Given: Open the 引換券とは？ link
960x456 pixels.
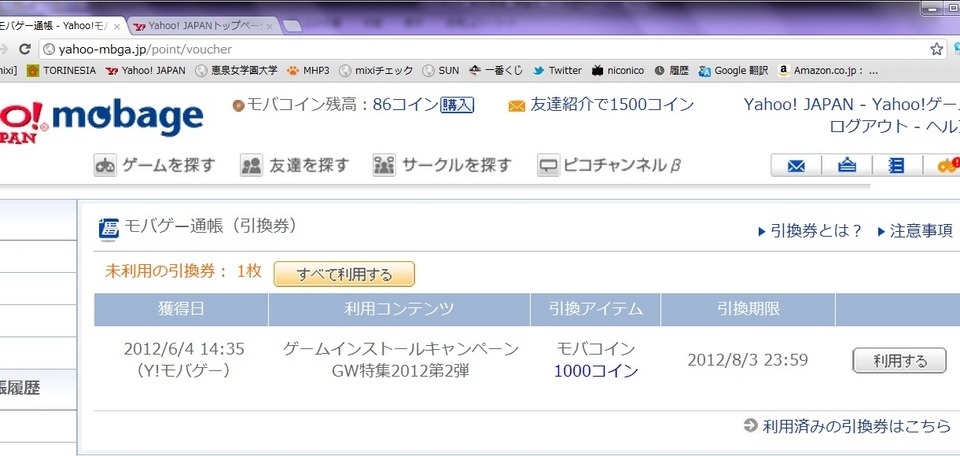Looking at the screenshot, I should [x=810, y=231].
